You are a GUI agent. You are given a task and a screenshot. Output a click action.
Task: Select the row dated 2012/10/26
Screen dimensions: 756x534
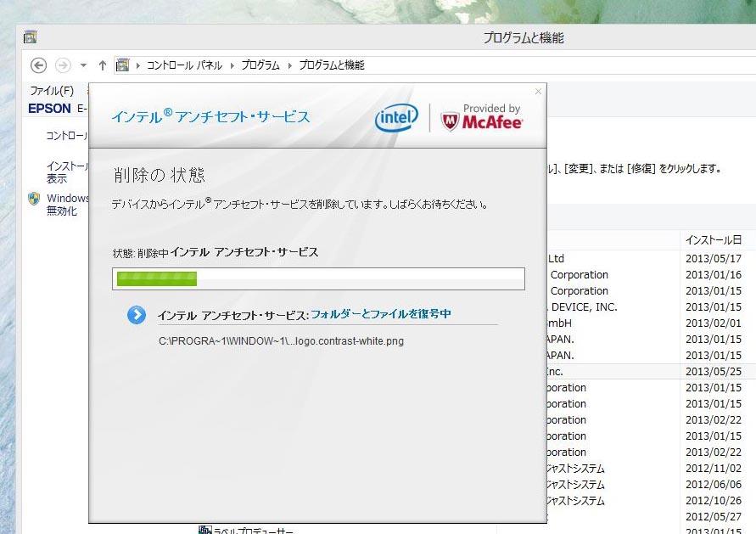click(652, 501)
